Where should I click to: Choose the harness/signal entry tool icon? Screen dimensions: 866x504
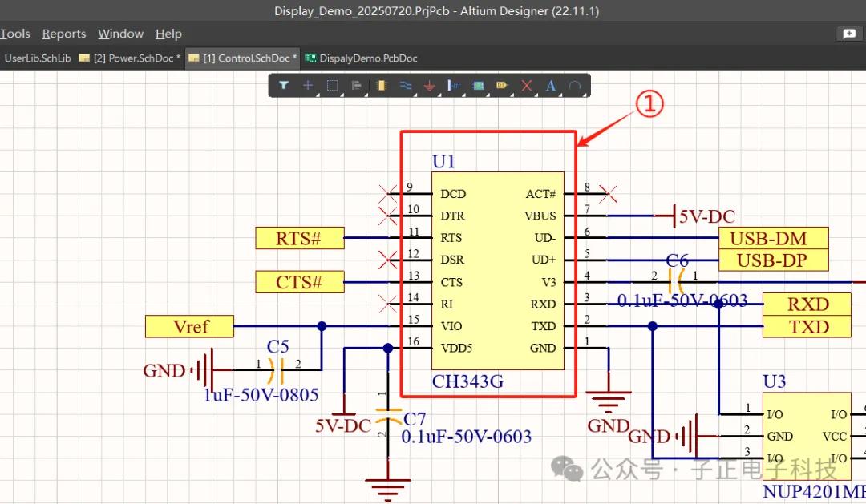454,86
